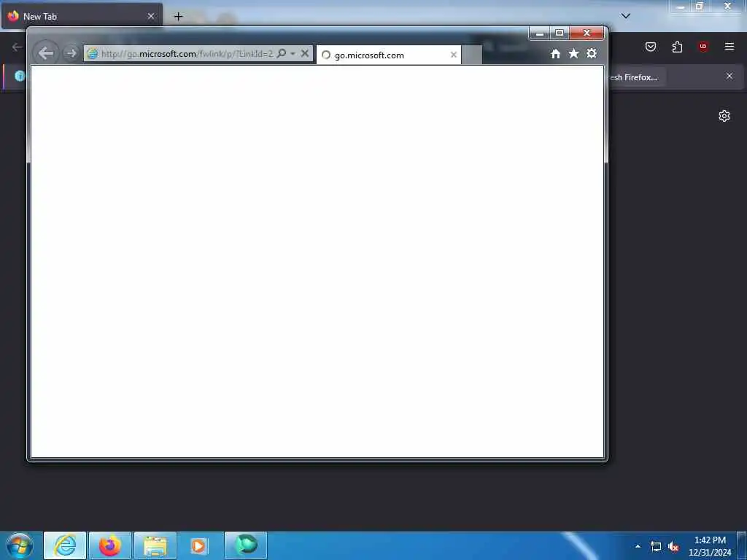Select the Firefox New Tab tab
The width and height of the screenshot is (747, 560).
pyautogui.click(x=82, y=16)
